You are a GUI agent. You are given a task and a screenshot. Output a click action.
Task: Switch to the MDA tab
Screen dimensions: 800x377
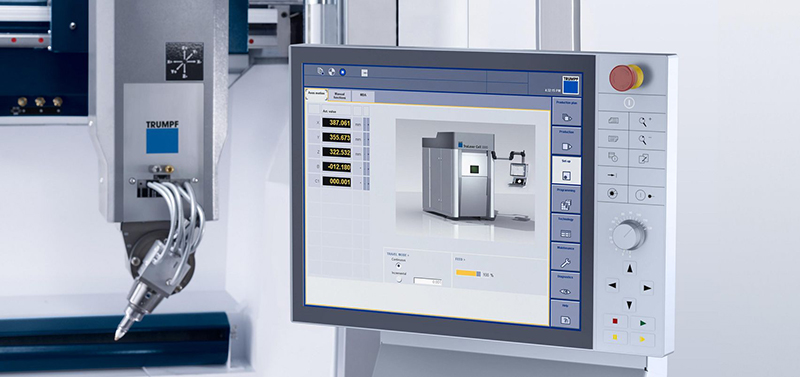[363, 96]
